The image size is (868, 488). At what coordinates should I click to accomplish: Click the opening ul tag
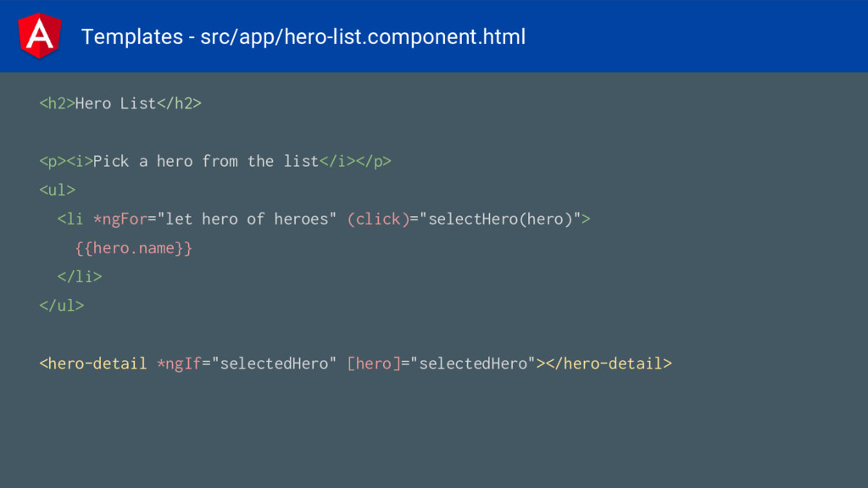(x=57, y=190)
